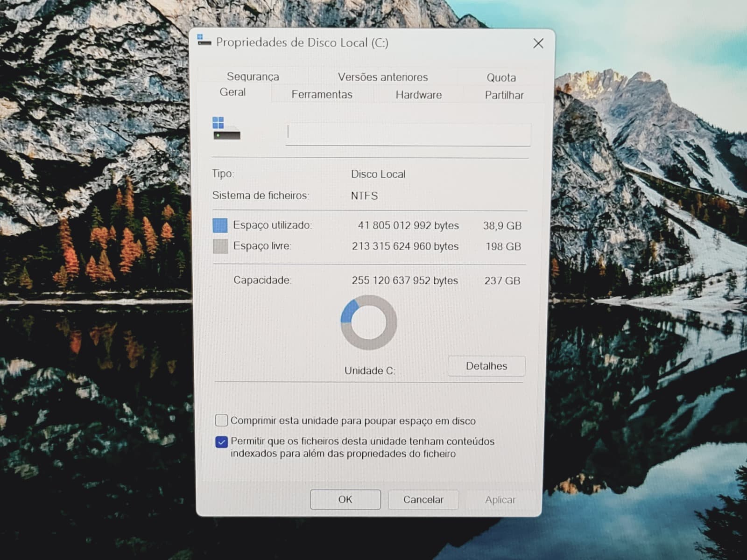
Task: Click the 'Disco Local' type value
Action: (x=378, y=174)
